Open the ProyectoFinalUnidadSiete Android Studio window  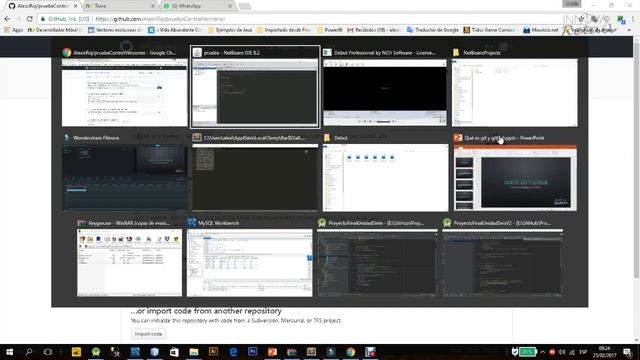[x=377, y=262]
